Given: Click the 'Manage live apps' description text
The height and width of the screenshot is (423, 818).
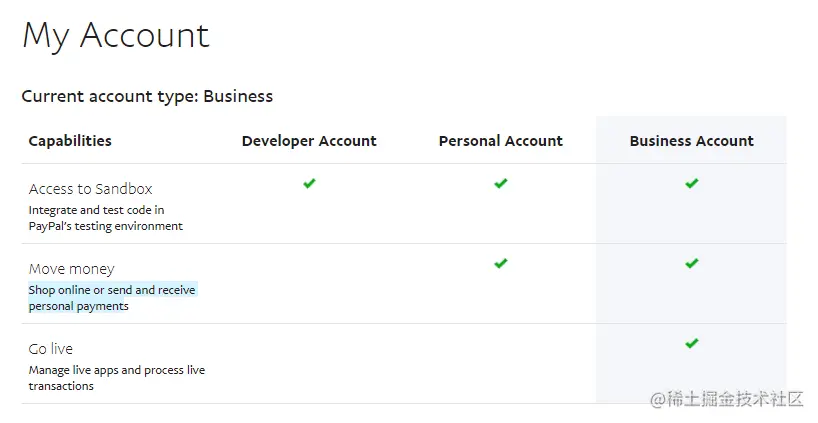Looking at the screenshot, I should tap(116, 370).
